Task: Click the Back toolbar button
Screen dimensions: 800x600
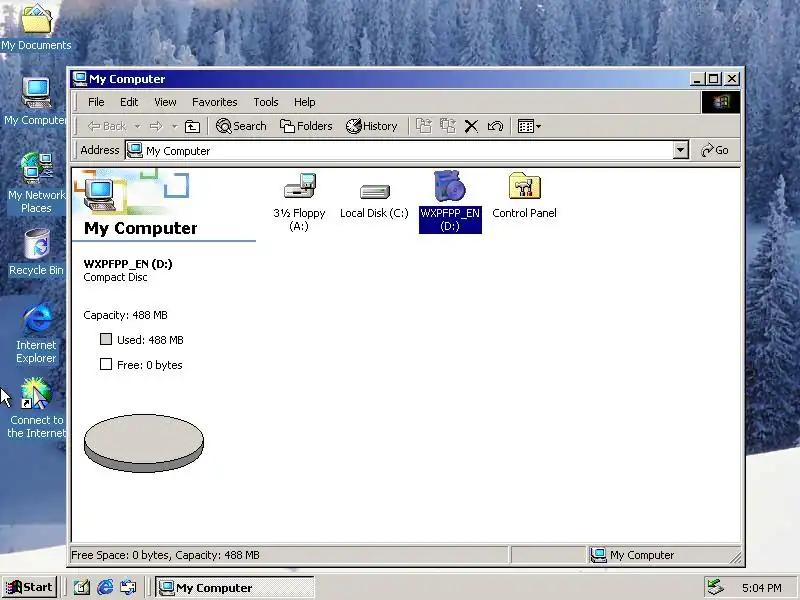Action: click(x=107, y=126)
